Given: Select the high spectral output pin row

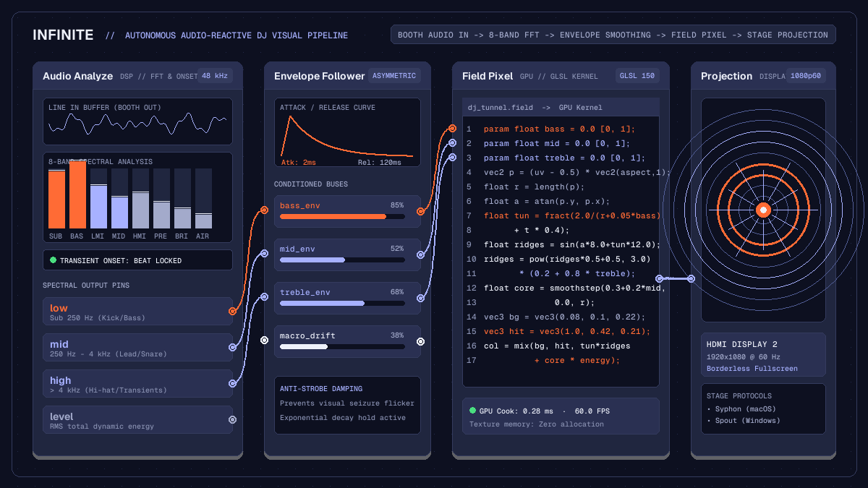Looking at the screenshot, I should pyautogui.click(x=137, y=383).
